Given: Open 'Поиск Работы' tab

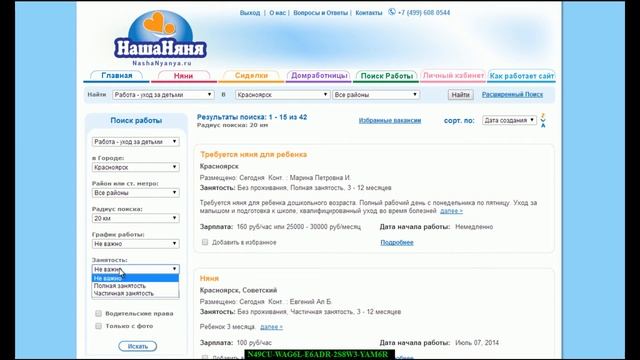Looking at the screenshot, I should (387, 76).
